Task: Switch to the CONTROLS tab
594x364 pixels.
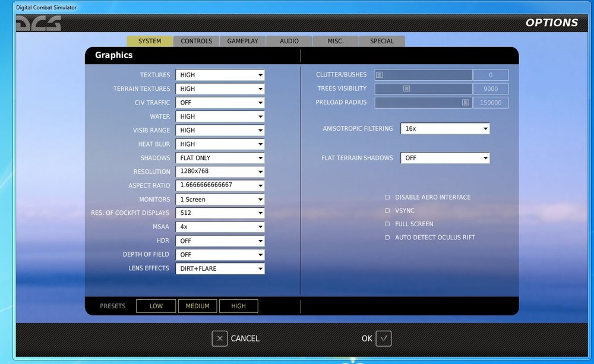Action: coord(196,41)
